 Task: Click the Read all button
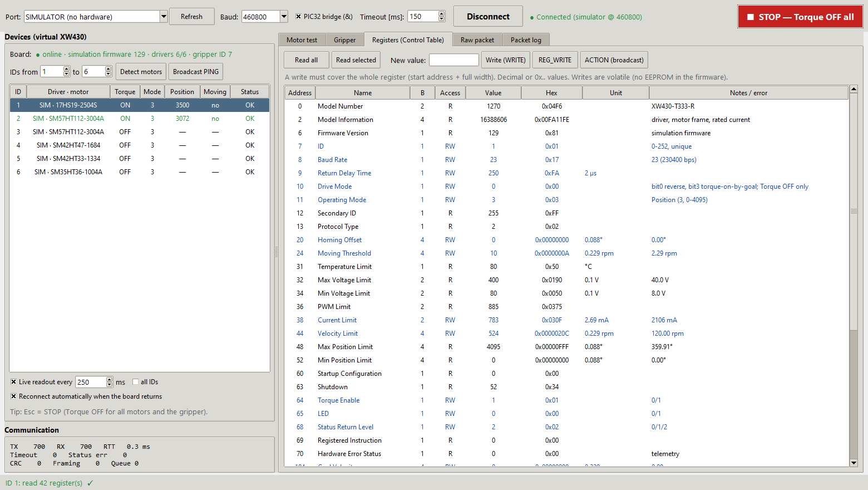[x=306, y=60]
